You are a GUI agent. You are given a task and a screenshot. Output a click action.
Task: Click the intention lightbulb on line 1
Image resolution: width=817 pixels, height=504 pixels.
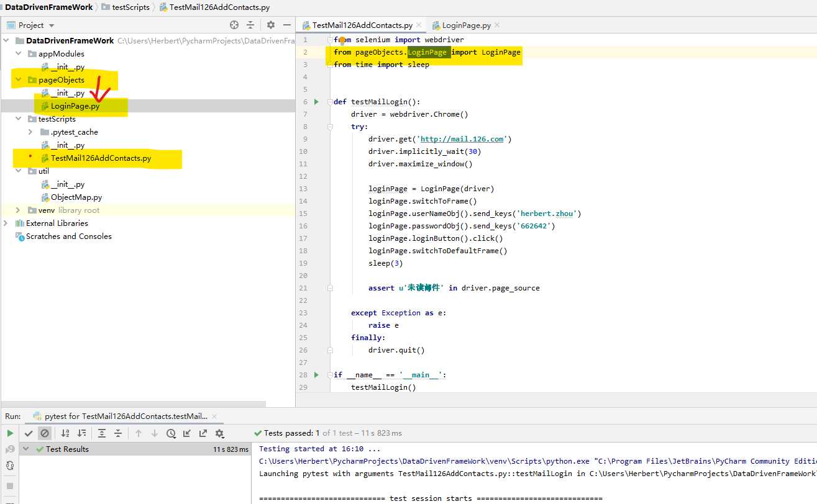click(342, 41)
